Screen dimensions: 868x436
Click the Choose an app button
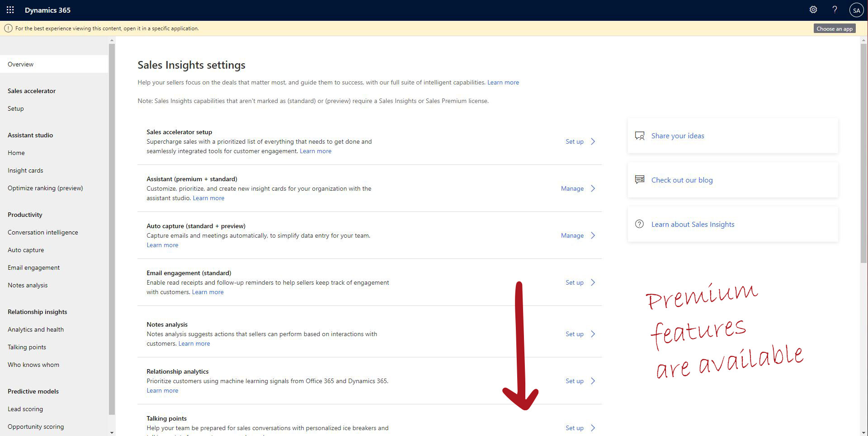[834, 28]
